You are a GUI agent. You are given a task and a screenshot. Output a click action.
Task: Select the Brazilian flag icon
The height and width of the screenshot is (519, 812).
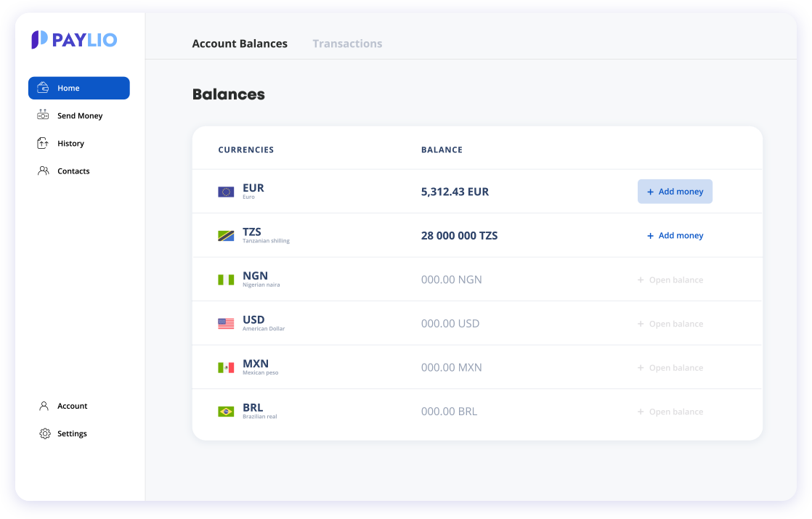tap(226, 412)
